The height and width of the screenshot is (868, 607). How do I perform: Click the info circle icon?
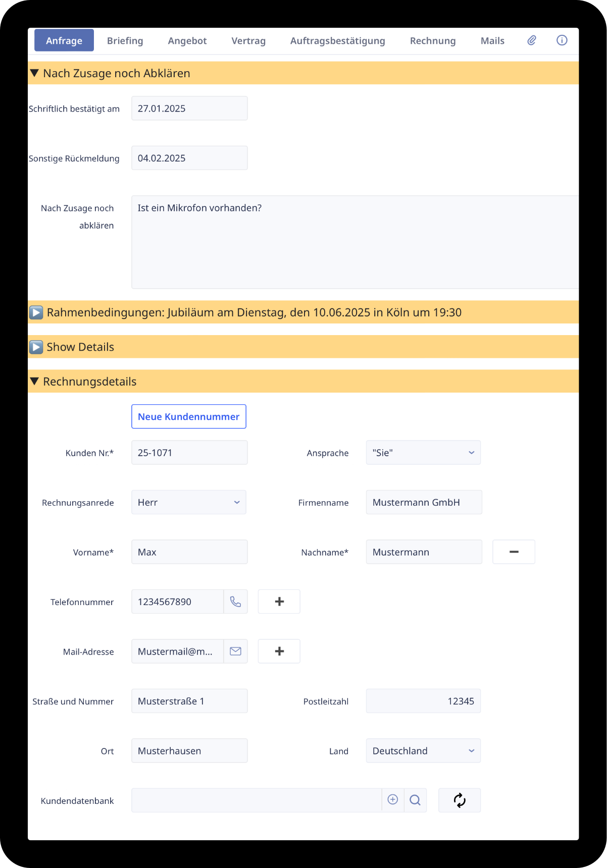coord(562,41)
